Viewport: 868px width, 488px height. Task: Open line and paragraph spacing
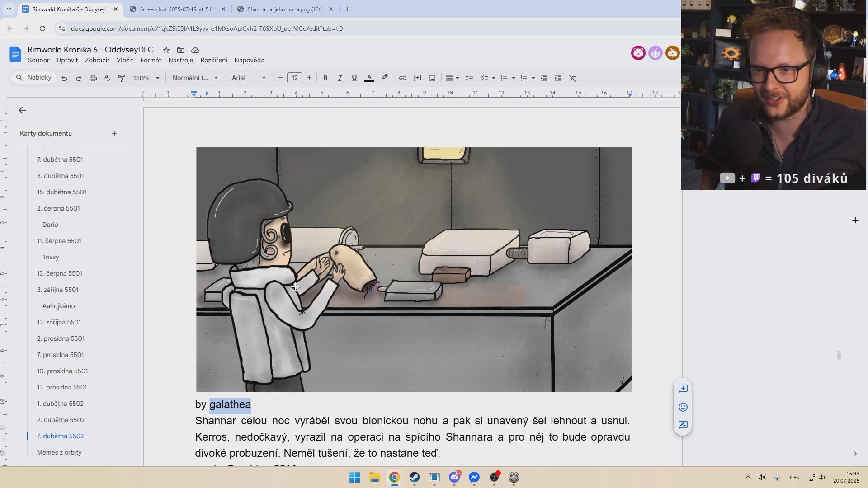point(469,78)
